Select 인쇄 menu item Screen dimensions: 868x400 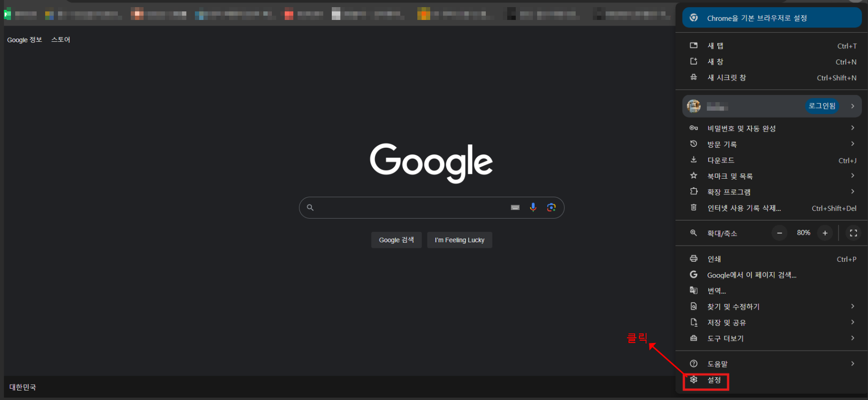tap(772, 259)
